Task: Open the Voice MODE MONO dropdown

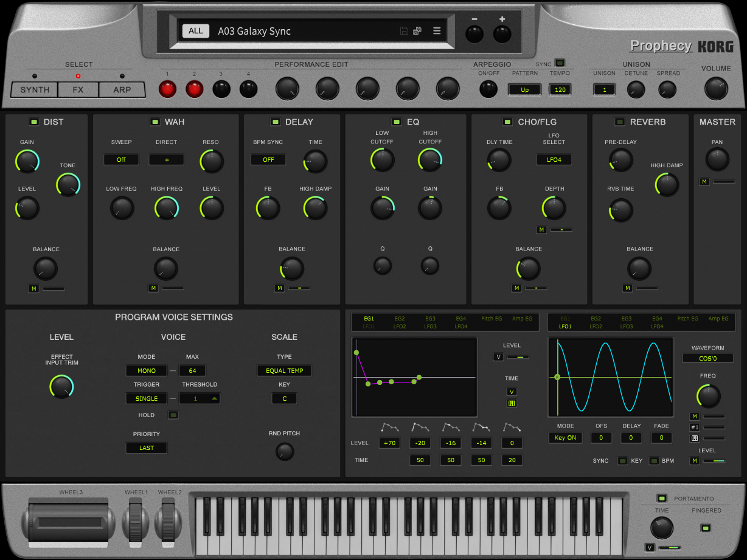Action: pos(146,370)
